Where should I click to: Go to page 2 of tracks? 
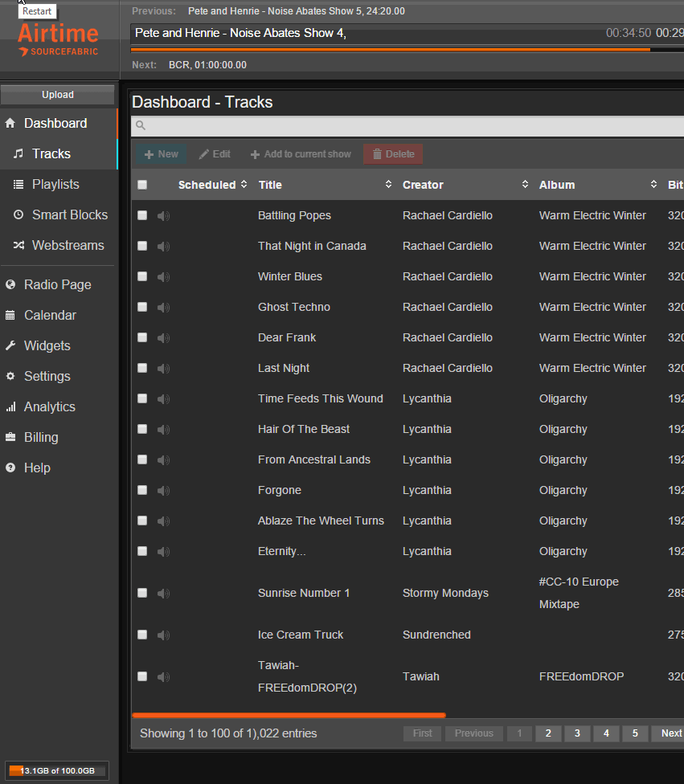[x=548, y=733]
